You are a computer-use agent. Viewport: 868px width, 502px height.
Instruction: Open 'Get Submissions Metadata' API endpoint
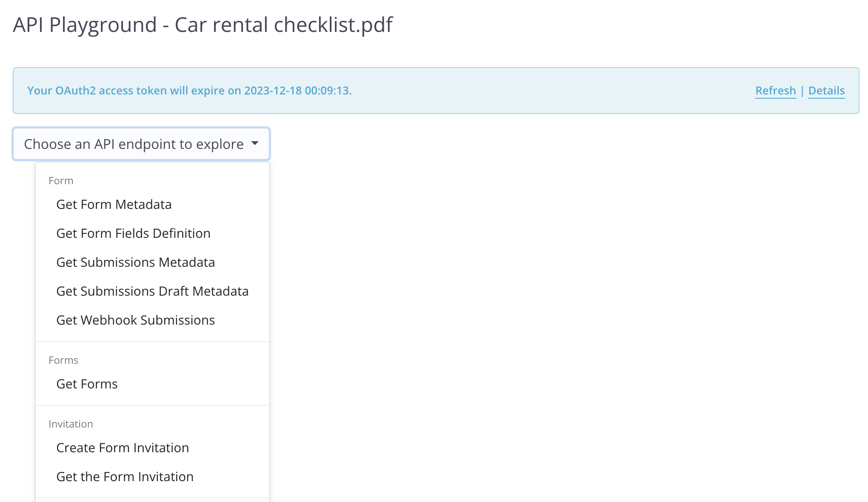[x=136, y=262]
